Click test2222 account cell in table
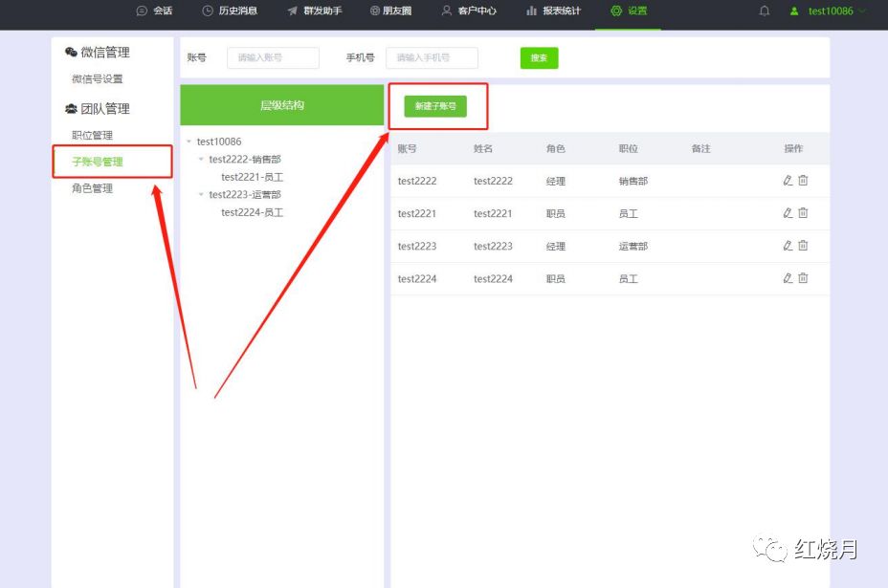This screenshot has height=588, width=888. tap(417, 181)
